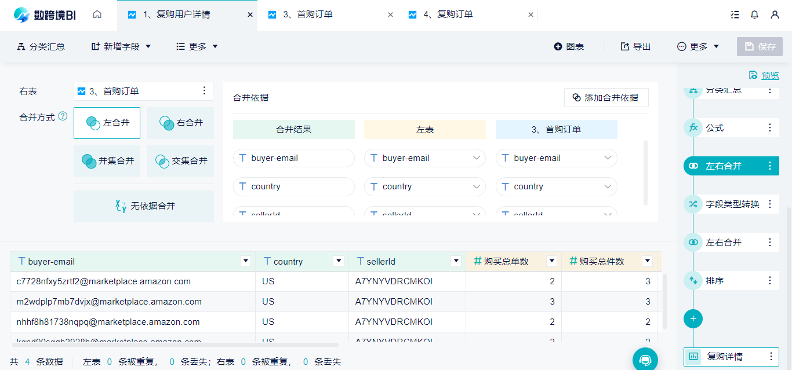Open menu for 复购详情 node
This screenshot has height=370, width=792.
(x=771, y=356)
